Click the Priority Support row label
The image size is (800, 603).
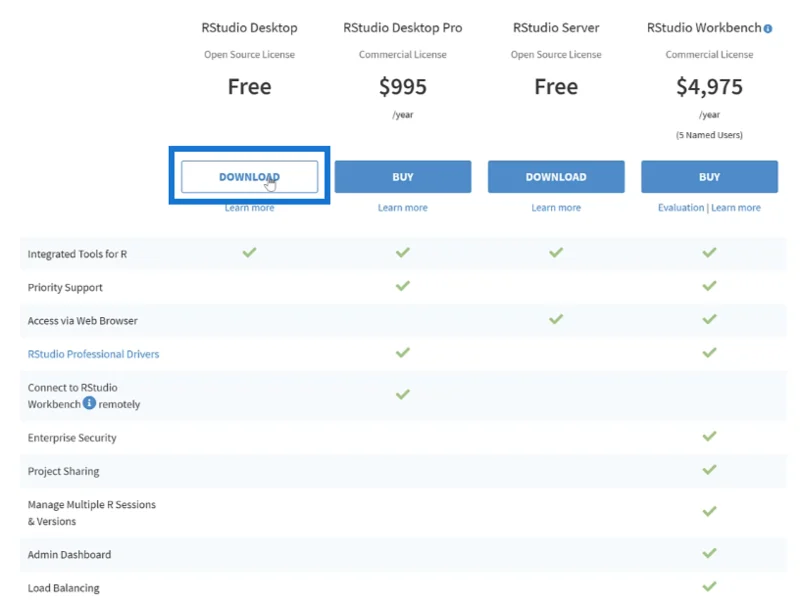(65, 288)
